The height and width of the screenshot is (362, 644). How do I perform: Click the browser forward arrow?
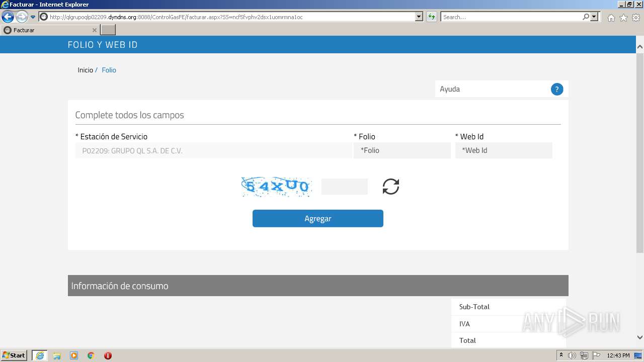[22, 17]
